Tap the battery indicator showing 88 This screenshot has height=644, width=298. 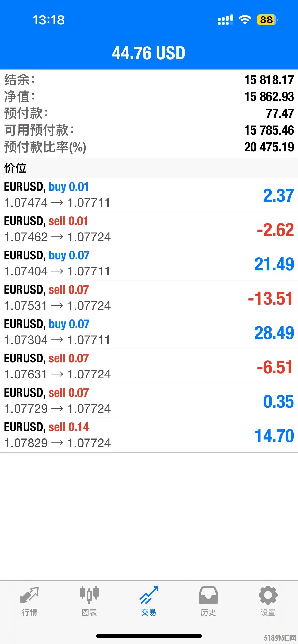pos(267,20)
